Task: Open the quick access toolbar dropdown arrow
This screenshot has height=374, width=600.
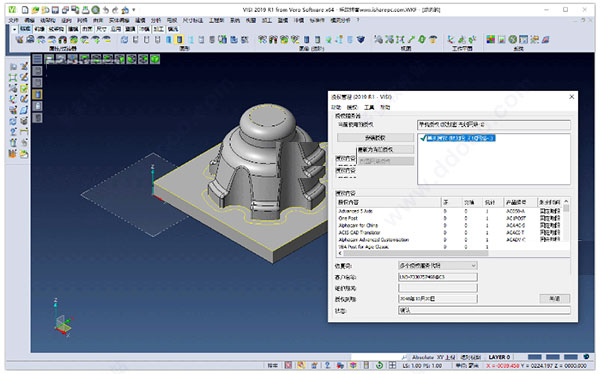Action: click(134, 10)
